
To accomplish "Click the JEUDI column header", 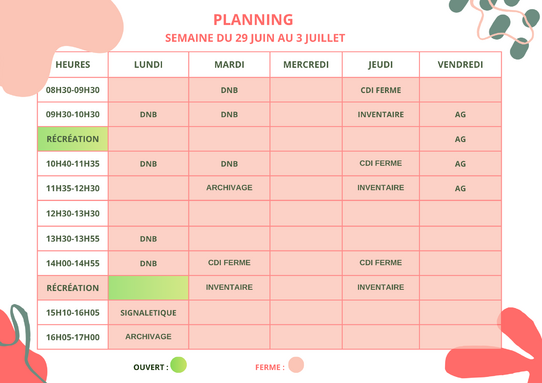I will coord(381,65).
